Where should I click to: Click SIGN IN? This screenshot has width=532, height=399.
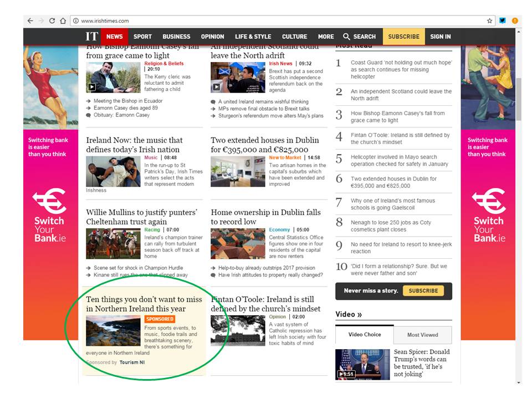coord(441,37)
